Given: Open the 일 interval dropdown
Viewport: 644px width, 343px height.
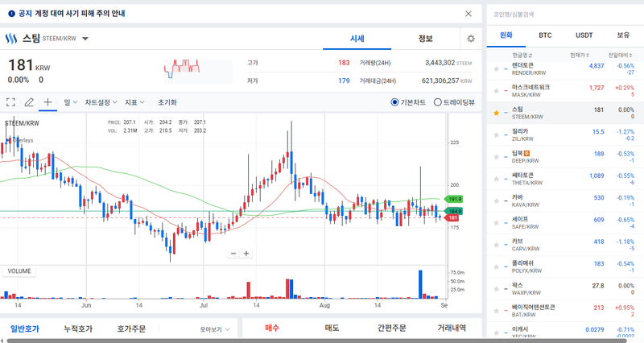Looking at the screenshot, I should tap(70, 102).
